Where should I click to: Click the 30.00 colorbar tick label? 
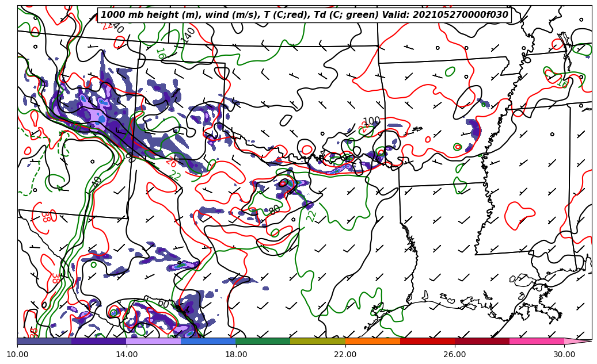click(564, 354)
